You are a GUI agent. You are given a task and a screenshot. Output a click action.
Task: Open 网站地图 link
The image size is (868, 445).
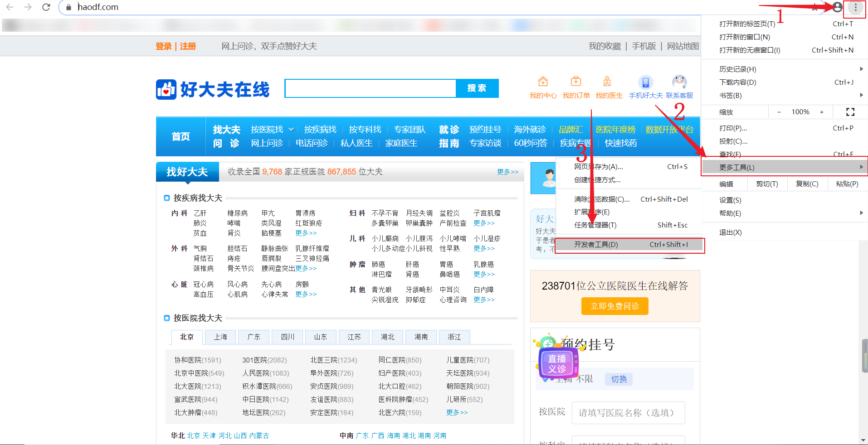click(683, 46)
